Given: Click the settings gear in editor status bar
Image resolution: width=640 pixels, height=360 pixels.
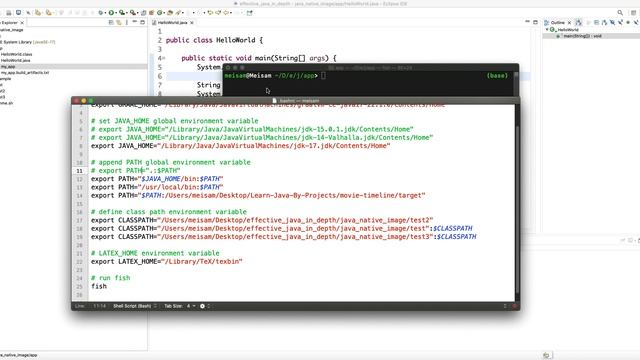Looking at the screenshot, I should pos(202,306).
